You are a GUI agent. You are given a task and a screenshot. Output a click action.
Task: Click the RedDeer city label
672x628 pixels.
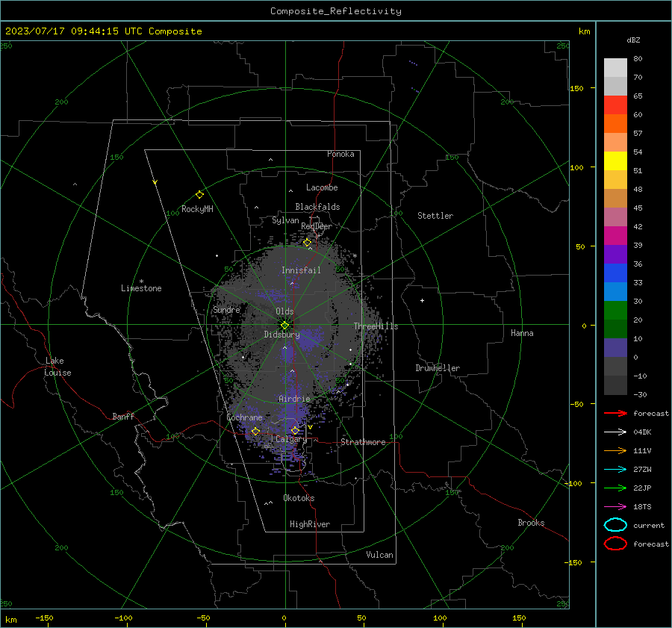317,226
